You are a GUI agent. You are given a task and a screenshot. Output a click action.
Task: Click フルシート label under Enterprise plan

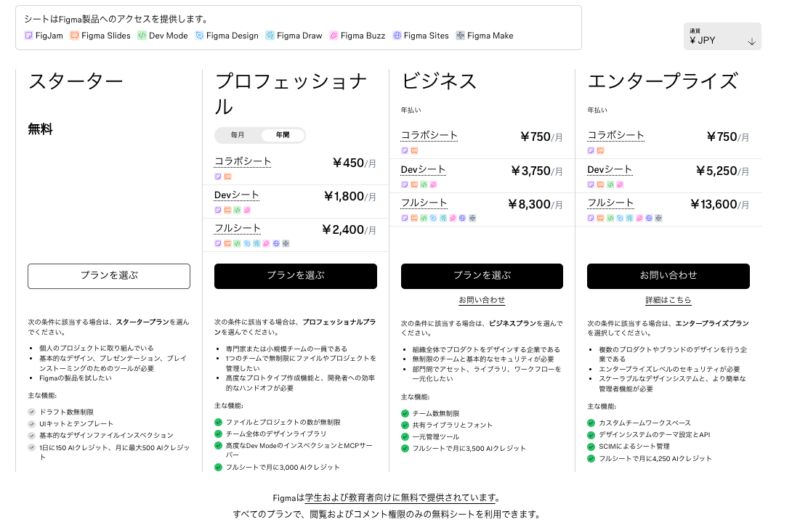pos(610,203)
